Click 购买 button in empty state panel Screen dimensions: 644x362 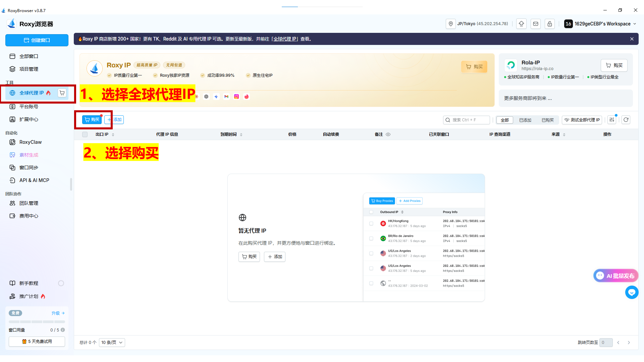tap(249, 257)
